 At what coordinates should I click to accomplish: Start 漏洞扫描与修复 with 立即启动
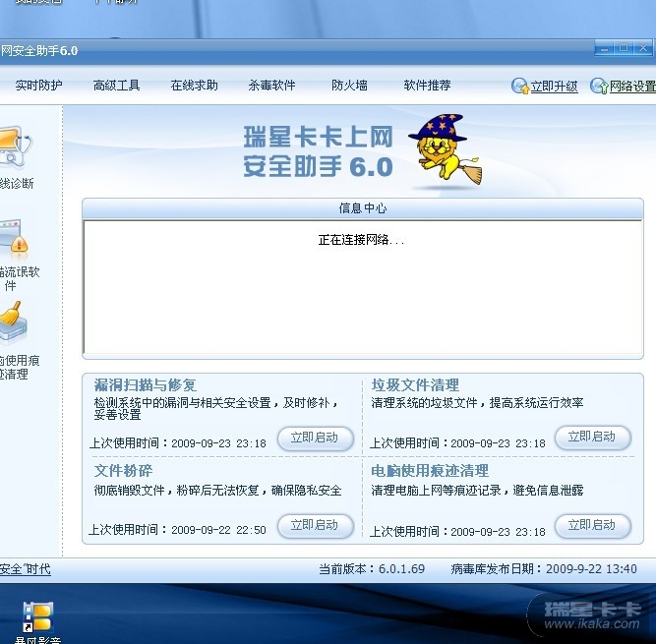(316, 439)
